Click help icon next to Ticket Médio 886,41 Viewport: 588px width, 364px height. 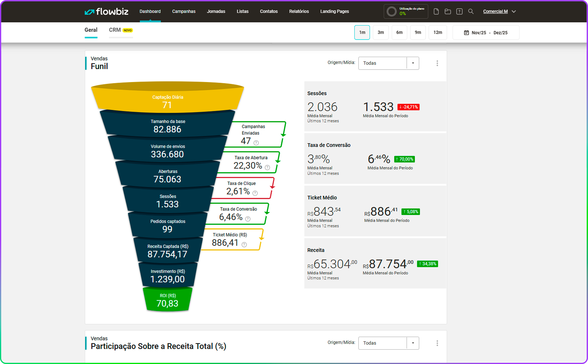pyautogui.click(x=244, y=244)
